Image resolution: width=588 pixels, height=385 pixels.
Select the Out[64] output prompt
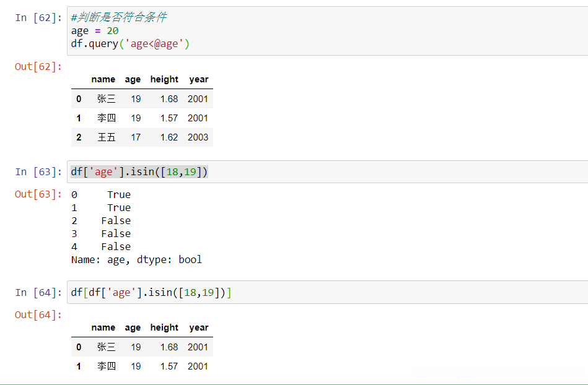click(38, 314)
